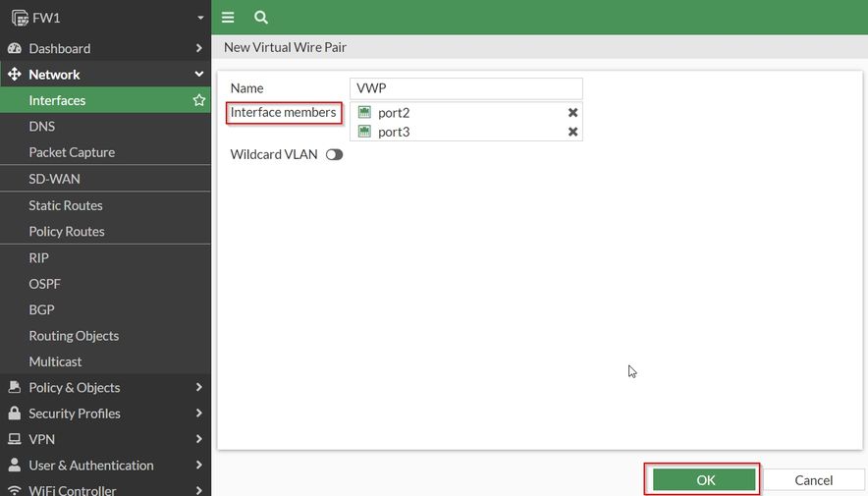Click the port2 member entry
868x496 pixels.
(x=466, y=112)
